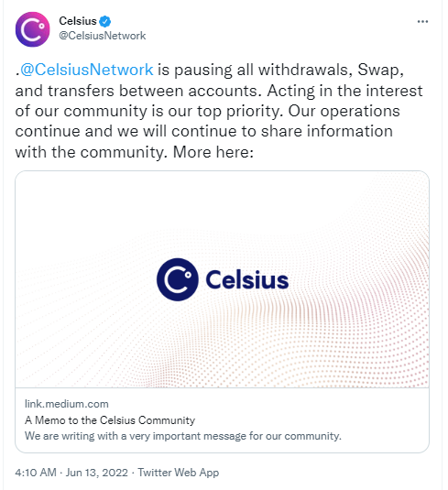Open the link.medium.com domain label
The image size is (448, 490).
point(67,404)
